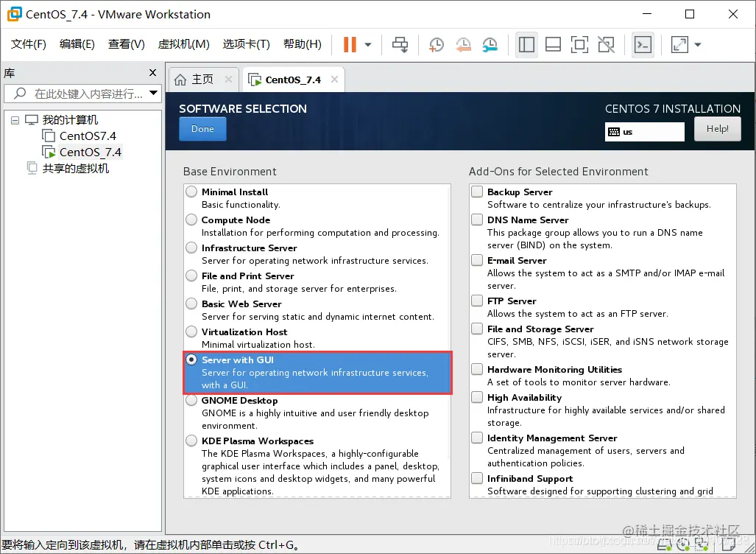This screenshot has height=554, width=756.
Task: Click the 'Base Environment' heading
Action: [x=230, y=172]
